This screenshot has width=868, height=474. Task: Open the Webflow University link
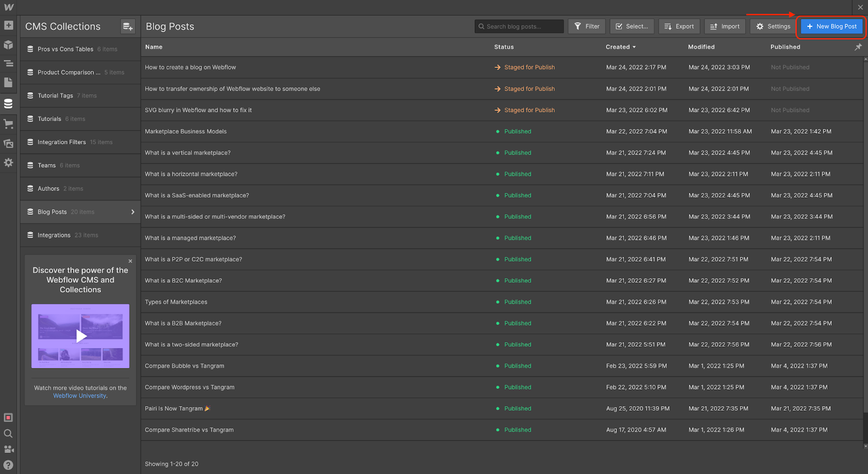point(80,396)
